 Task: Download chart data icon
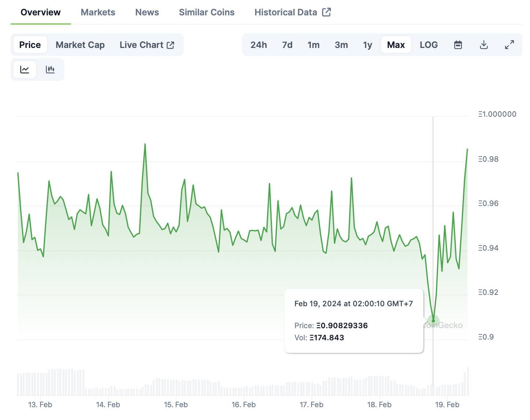click(x=484, y=45)
